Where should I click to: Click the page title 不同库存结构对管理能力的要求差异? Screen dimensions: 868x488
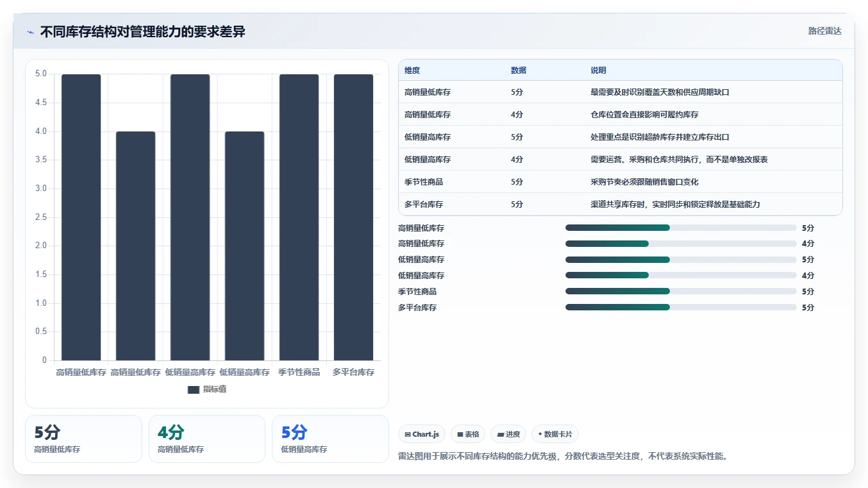coord(142,32)
